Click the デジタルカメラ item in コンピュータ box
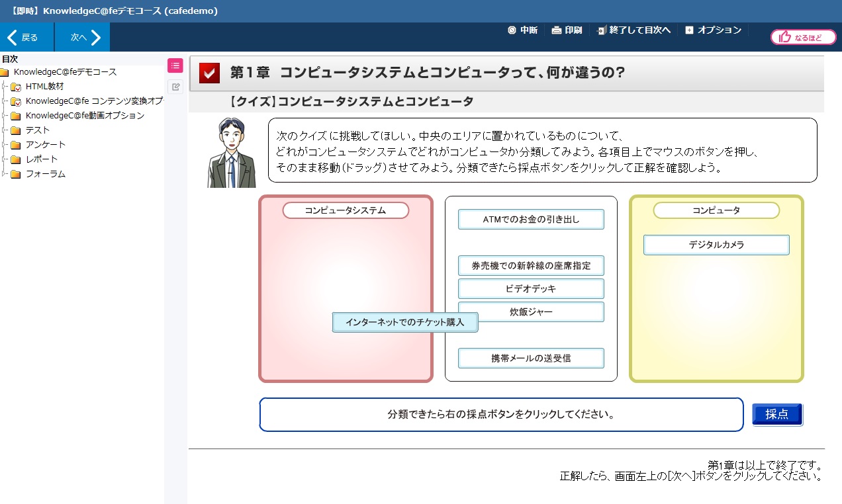Image resolution: width=842 pixels, height=504 pixels. point(716,245)
